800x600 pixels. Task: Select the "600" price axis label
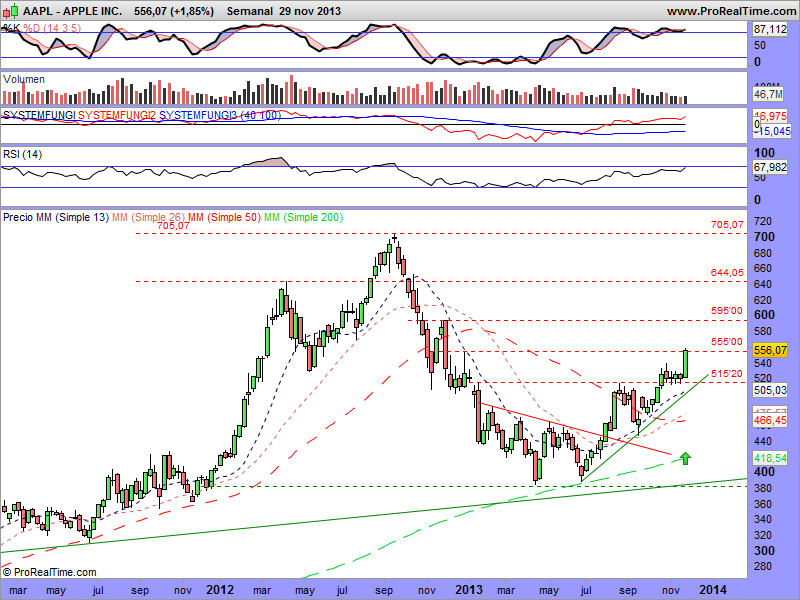point(764,315)
